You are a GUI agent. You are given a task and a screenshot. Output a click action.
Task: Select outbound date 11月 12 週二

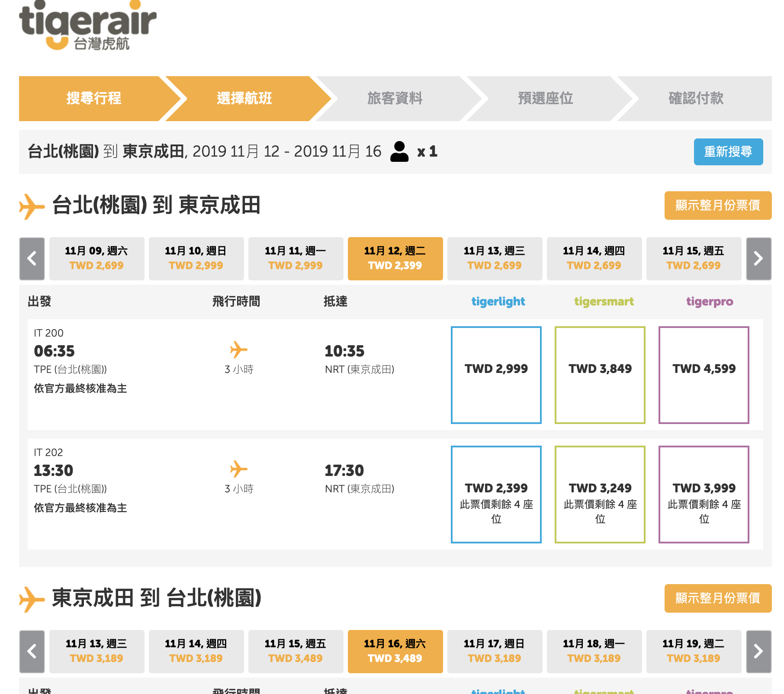click(395, 259)
